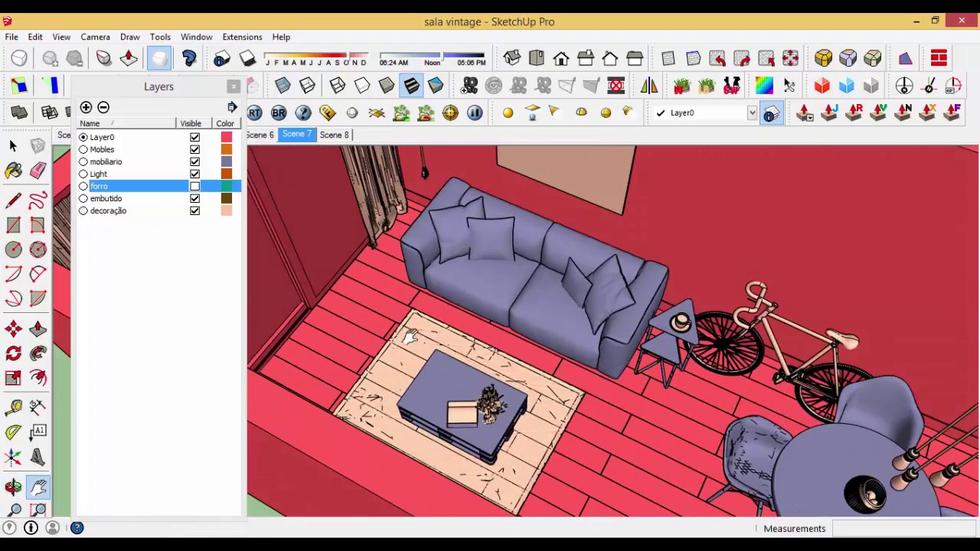Viewport: 980px width, 551px height.
Task: Toggle visibility of Light layer
Action: point(194,174)
